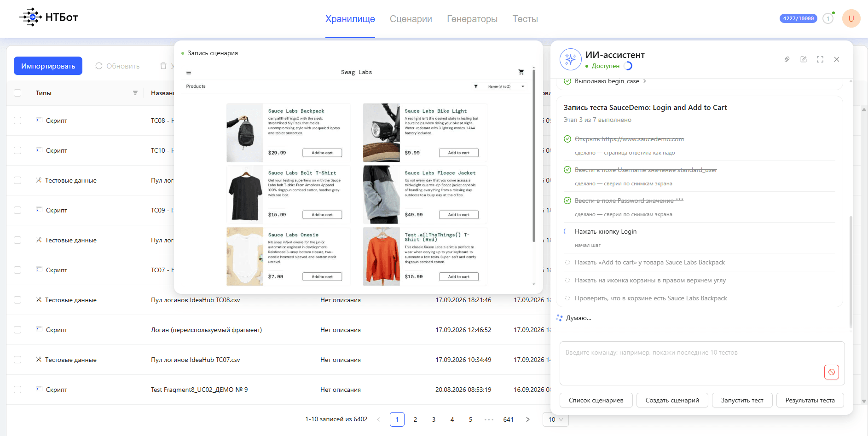Switch to the Хранилище tab
The width and height of the screenshot is (868, 436).
[350, 19]
